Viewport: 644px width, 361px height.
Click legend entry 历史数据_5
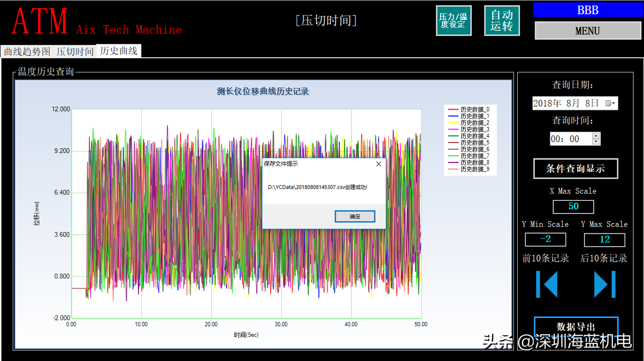coord(468,143)
